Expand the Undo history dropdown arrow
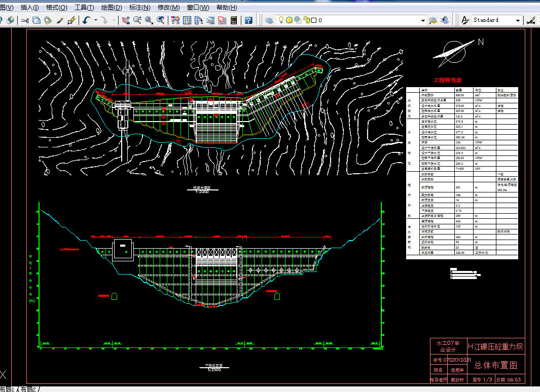This screenshot has width=540, height=392. pos(96,20)
